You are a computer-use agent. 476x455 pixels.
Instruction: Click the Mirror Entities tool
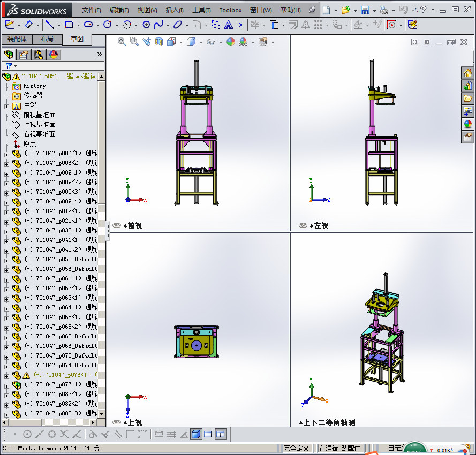[306, 25]
